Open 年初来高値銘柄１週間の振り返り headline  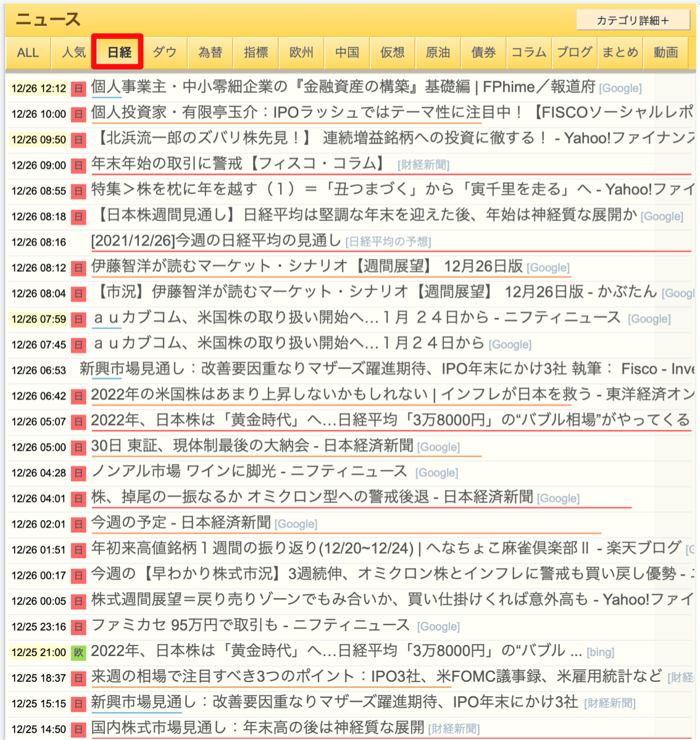point(386,548)
